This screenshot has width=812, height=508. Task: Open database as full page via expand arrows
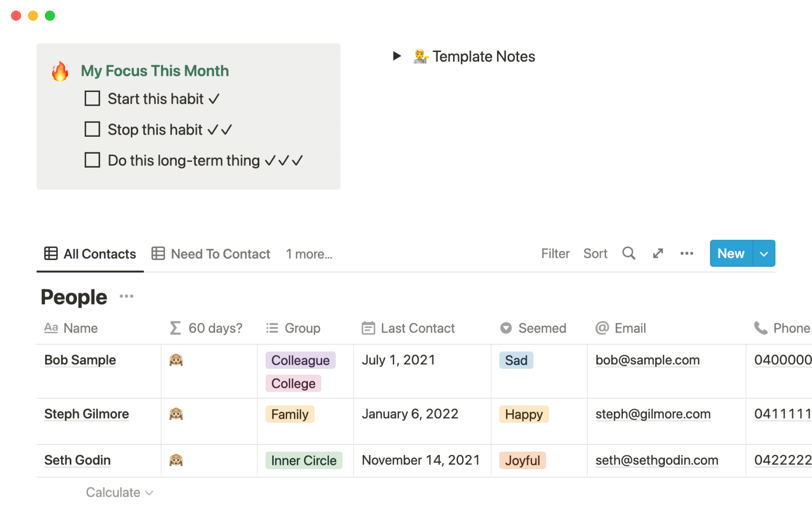point(658,253)
